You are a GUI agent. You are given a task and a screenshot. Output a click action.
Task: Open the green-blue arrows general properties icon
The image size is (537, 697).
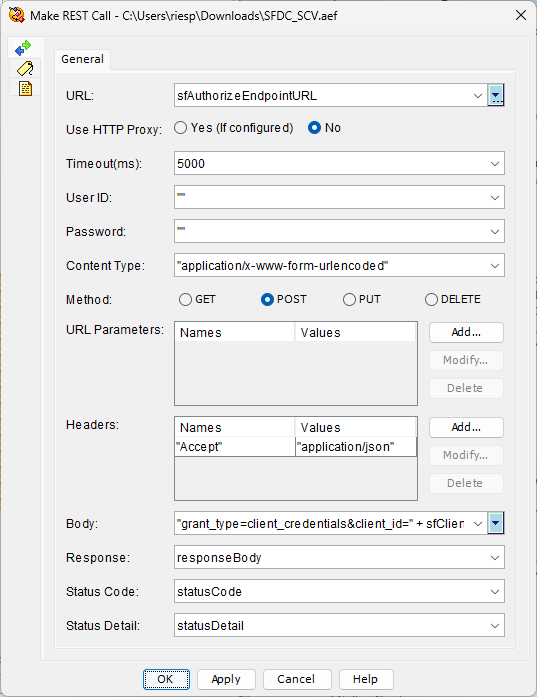pyautogui.click(x=23, y=48)
